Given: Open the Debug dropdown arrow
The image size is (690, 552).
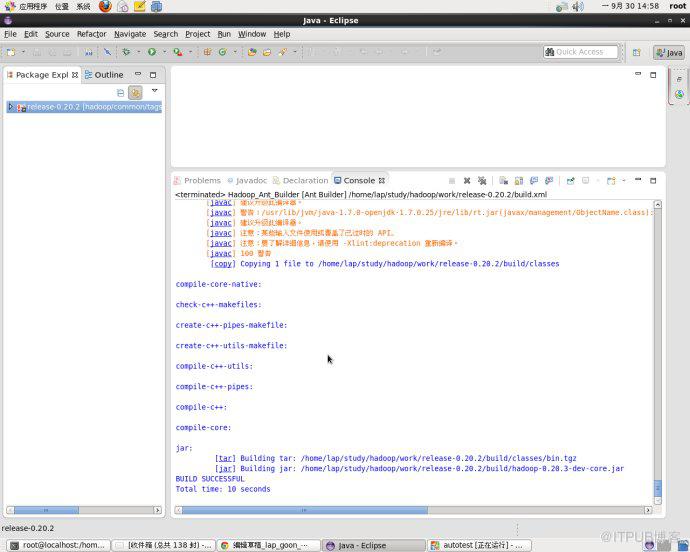Looking at the screenshot, I should [138, 52].
